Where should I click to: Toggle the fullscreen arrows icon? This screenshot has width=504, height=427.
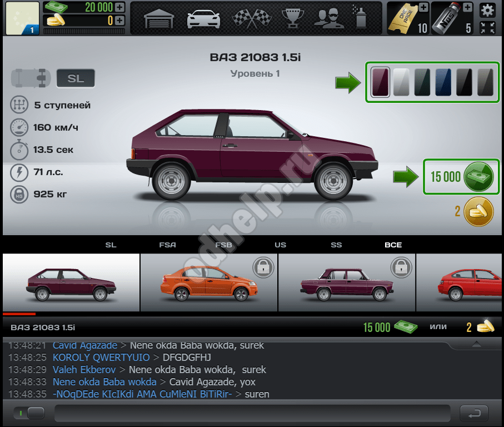(x=487, y=27)
